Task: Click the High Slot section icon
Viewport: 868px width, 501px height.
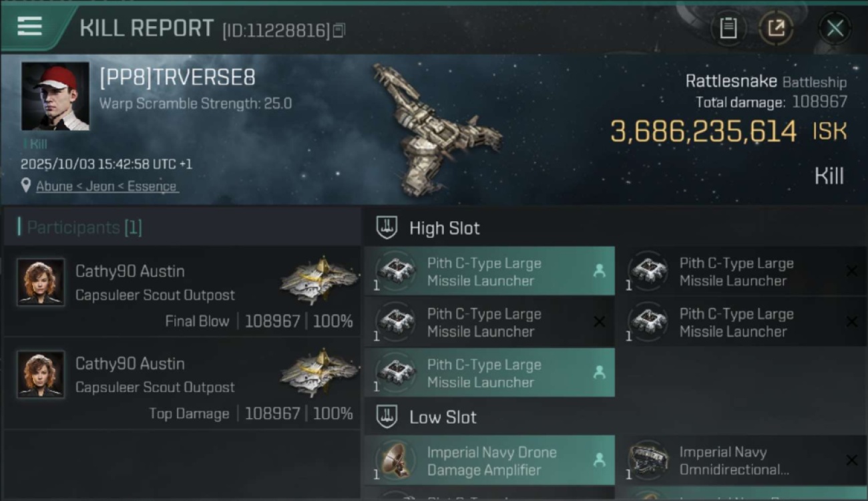Action: tap(387, 228)
